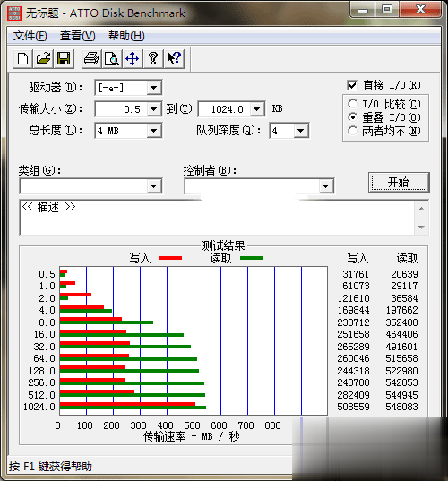Click the New document toolbar icon
Viewport: 448px width, 481px height.
pos(22,58)
